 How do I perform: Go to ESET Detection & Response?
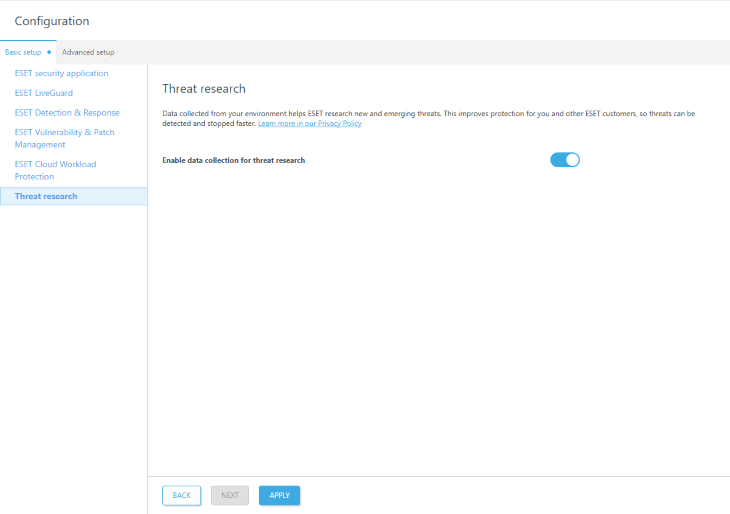[x=67, y=113]
